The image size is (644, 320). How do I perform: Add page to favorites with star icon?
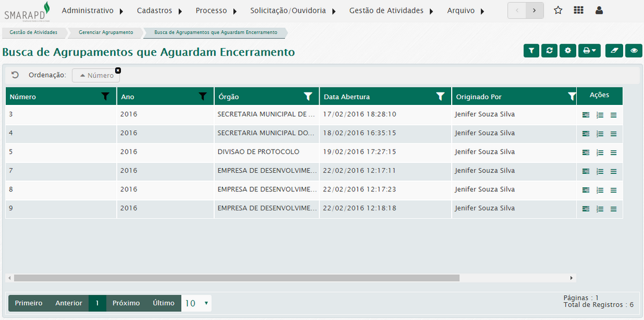[x=558, y=10]
